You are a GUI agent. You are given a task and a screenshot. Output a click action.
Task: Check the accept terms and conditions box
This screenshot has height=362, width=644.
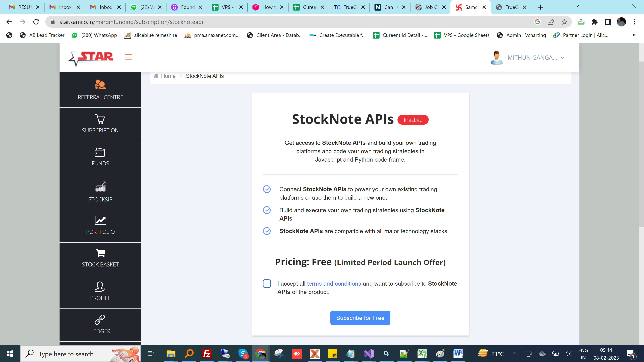pyautogui.click(x=267, y=284)
